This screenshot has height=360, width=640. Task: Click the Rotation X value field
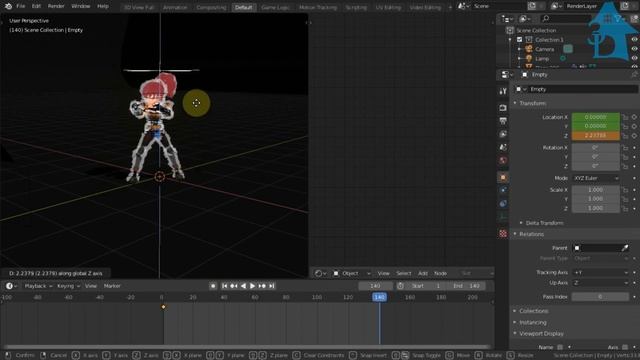pos(596,148)
